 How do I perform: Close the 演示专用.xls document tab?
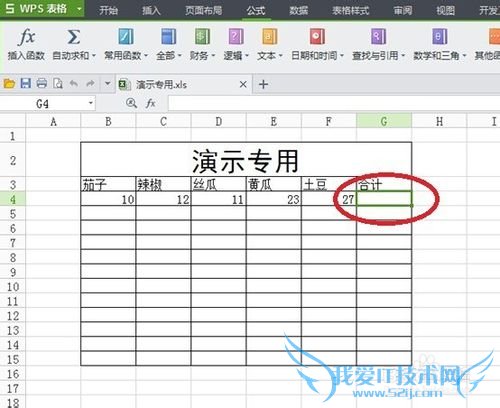click(x=243, y=84)
